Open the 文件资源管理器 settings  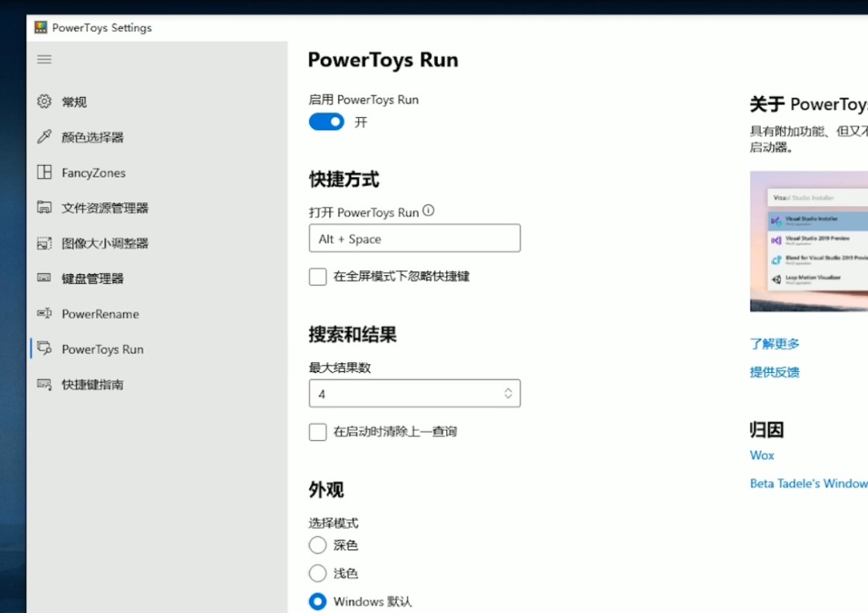pos(105,208)
